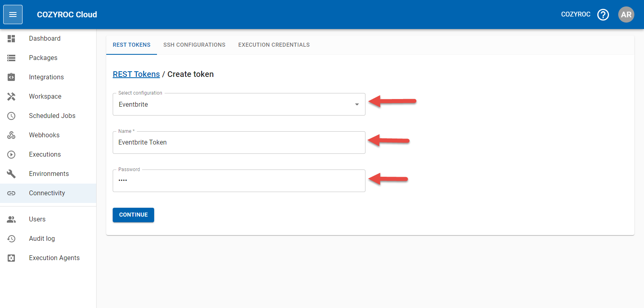This screenshot has width=644, height=308.
Task: Navigate to Workspace
Action: 48,97
